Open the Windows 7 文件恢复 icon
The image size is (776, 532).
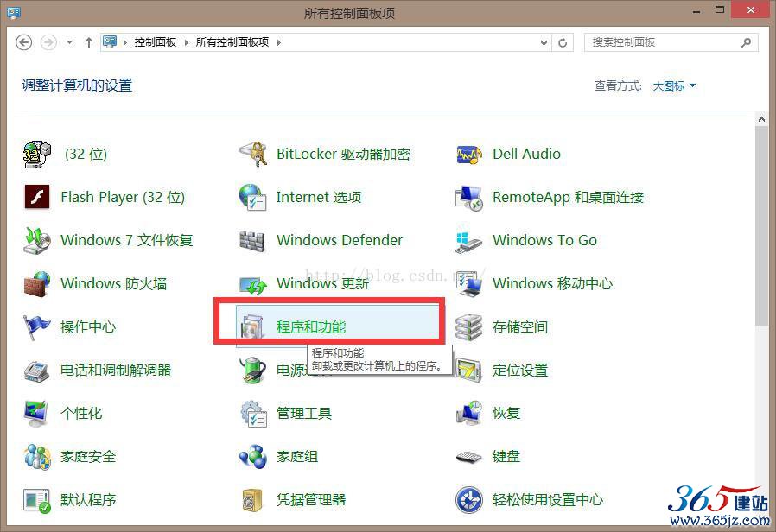tap(37, 240)
